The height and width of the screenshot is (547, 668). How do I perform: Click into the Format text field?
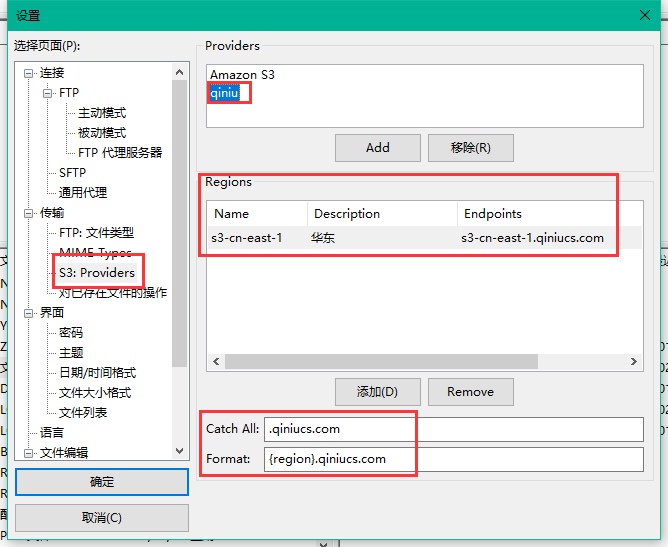(x=453, y=459)
